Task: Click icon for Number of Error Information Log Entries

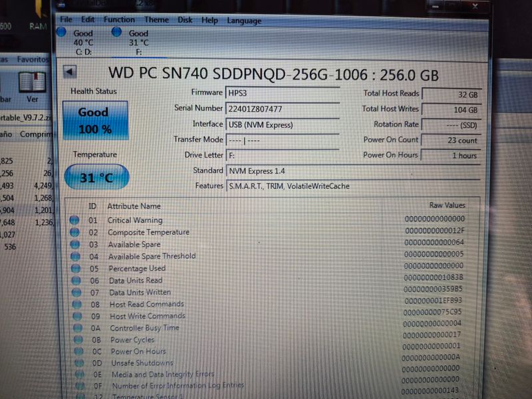Action: pos(80,386)
